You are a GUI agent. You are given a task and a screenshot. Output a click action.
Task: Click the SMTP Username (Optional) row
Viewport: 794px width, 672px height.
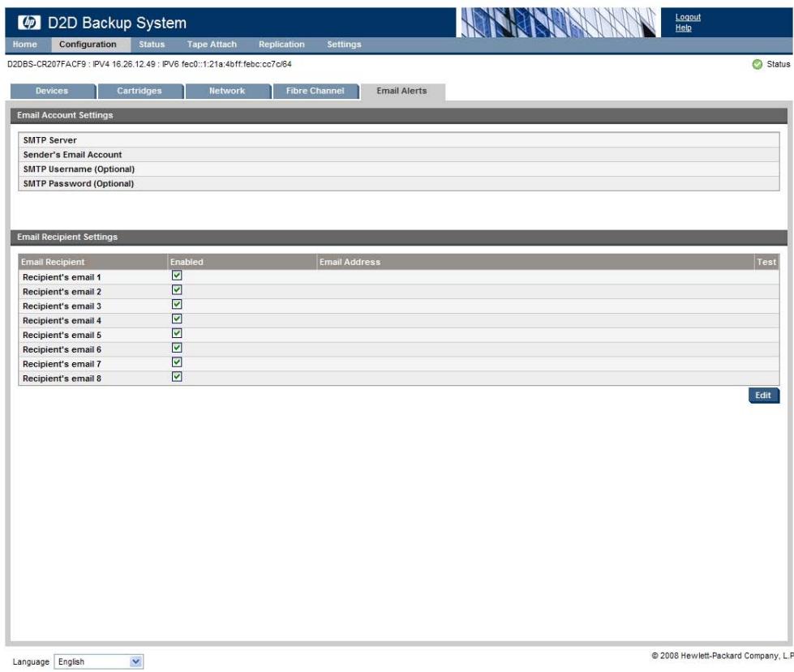click(398, 169)
